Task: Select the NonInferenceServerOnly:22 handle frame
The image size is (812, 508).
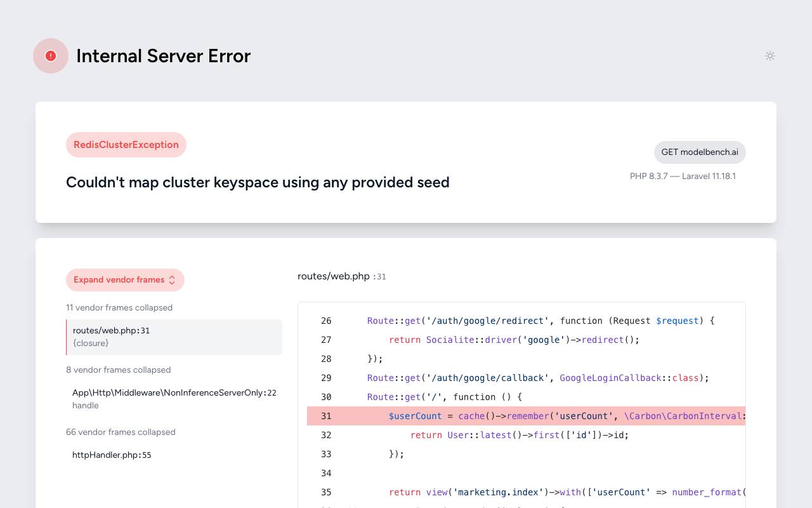Action: (174, 399)
